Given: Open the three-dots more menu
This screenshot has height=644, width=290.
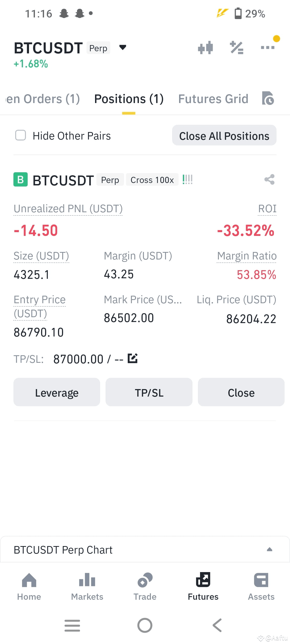Looking at the screenshot, I should coord(268,47).
